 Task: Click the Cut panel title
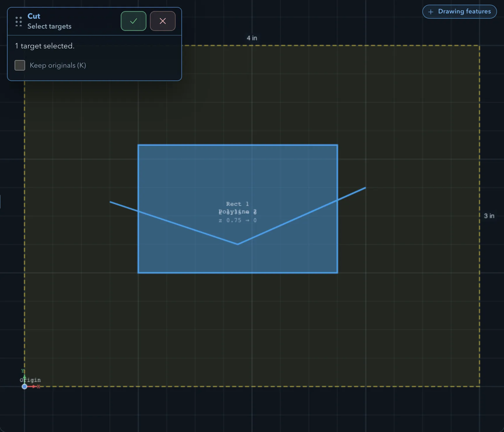[34, 16]
